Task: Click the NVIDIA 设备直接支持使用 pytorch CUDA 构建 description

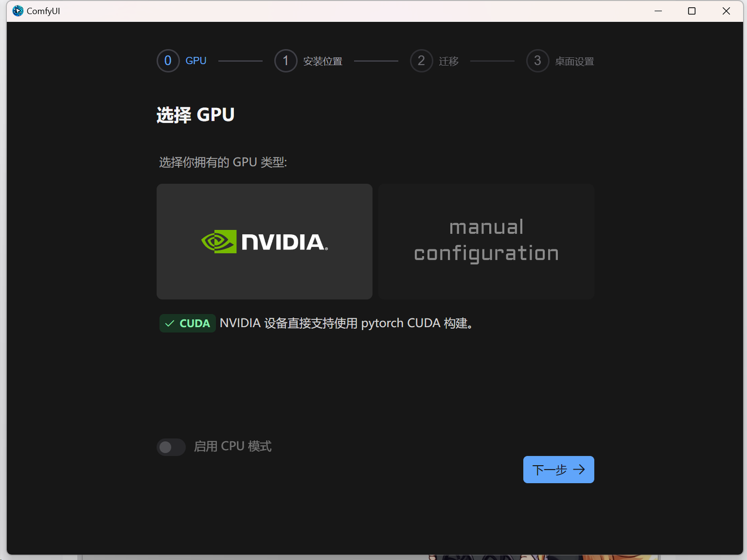Action: [347, 323]
